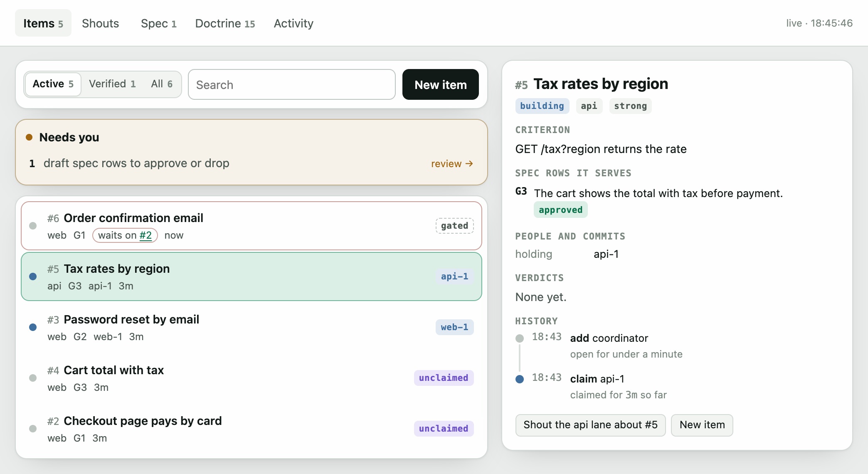Click the building tag in detail panel
Viewport: 868px width, 474px height.
(x=542, y=106)
